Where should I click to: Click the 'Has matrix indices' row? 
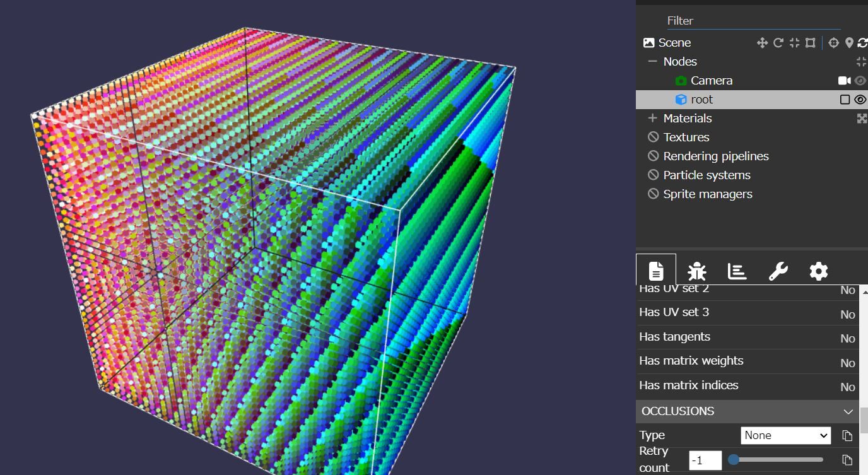pos(747,386)
